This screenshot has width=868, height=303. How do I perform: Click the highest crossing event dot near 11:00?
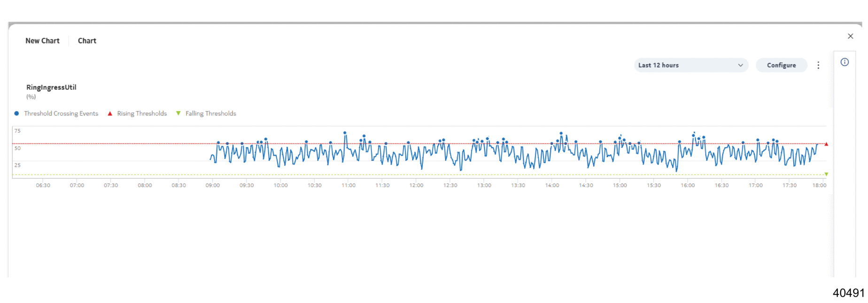pyautogui.click(x=345, y=133)
